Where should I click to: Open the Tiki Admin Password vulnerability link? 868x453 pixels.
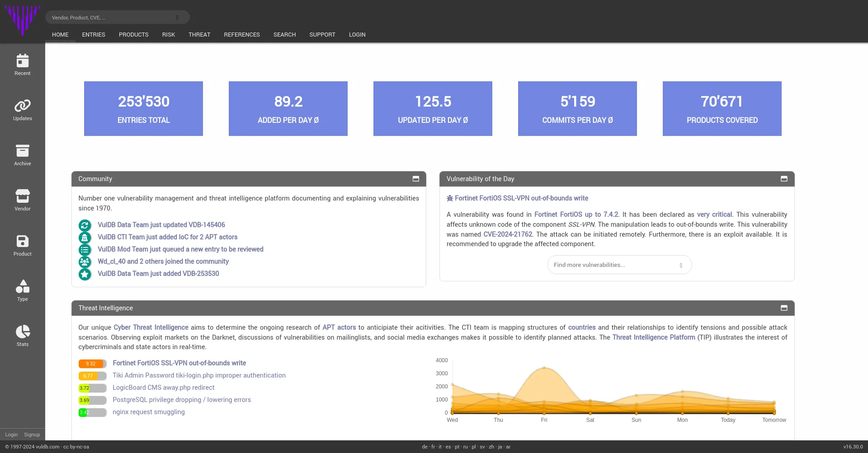point(199,375)
